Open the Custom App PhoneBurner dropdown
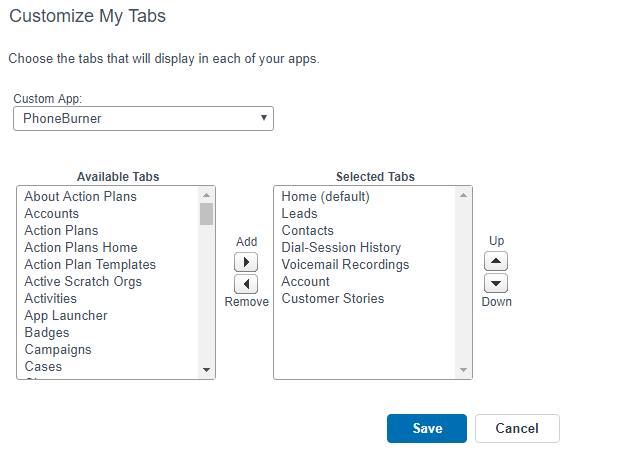635x465 pixels. pos(143,119)
